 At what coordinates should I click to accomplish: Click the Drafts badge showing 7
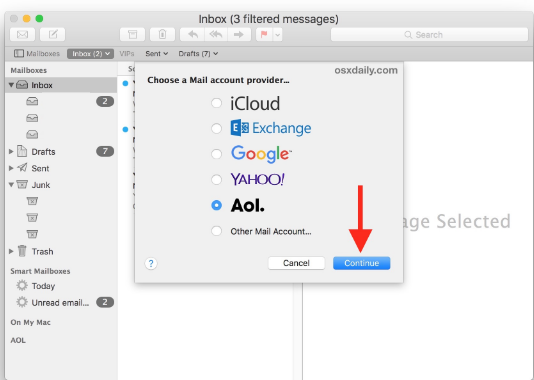105,151
